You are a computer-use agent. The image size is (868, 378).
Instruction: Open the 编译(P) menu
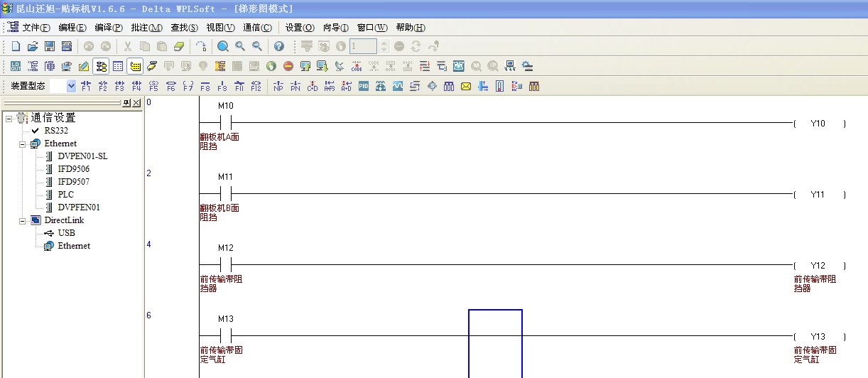point(108,28)
